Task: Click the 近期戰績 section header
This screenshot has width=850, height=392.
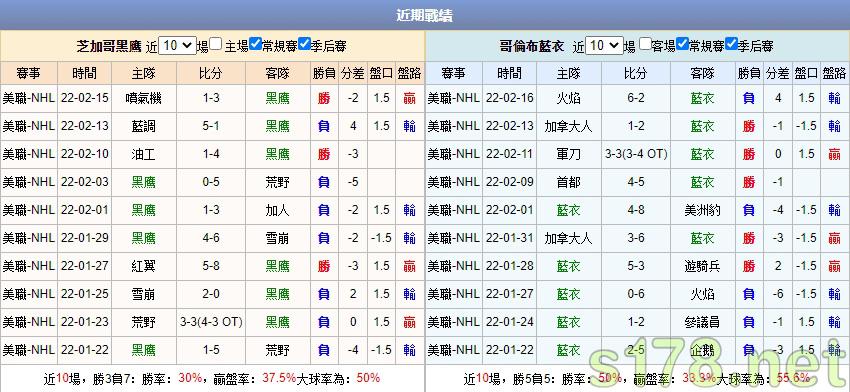Action: point(425,15)
